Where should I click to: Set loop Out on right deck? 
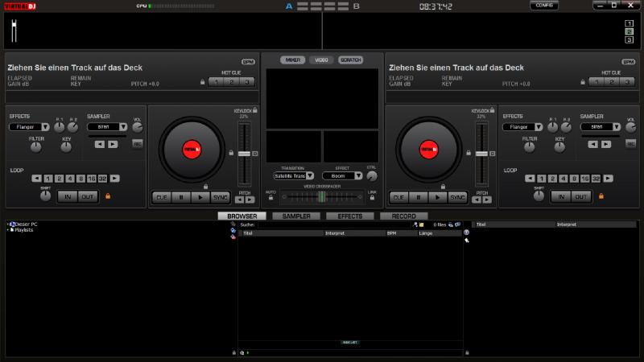pos(580,196)
